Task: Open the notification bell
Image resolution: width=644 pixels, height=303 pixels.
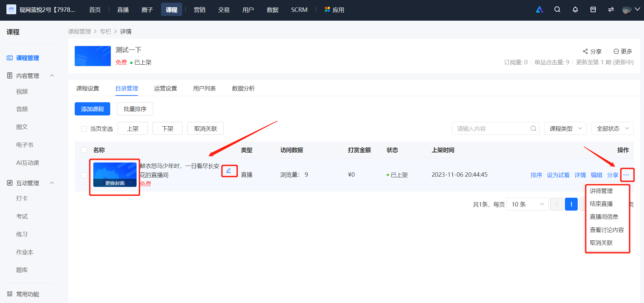Action: tap(575, 9)
